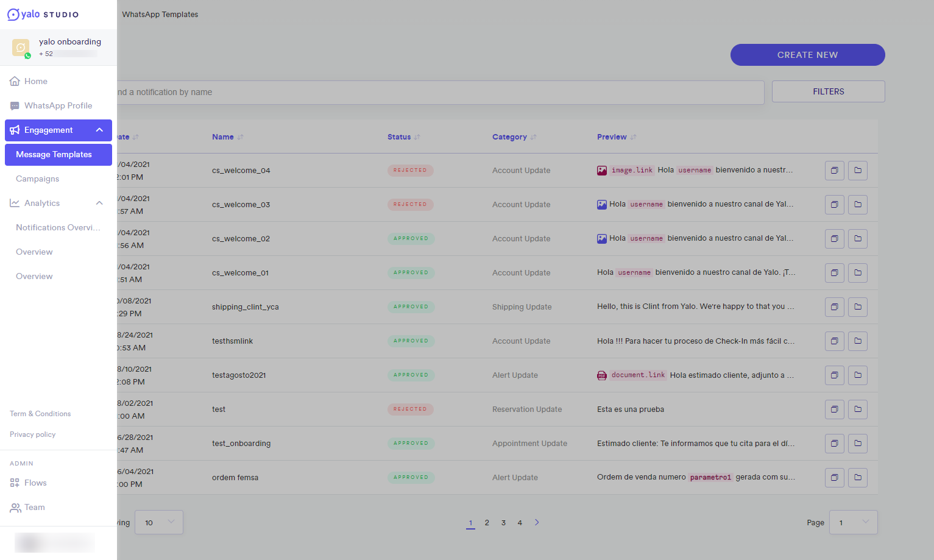The image size is (934, 560).
Task: Click the CREATE NEW button
Action: 808,55
